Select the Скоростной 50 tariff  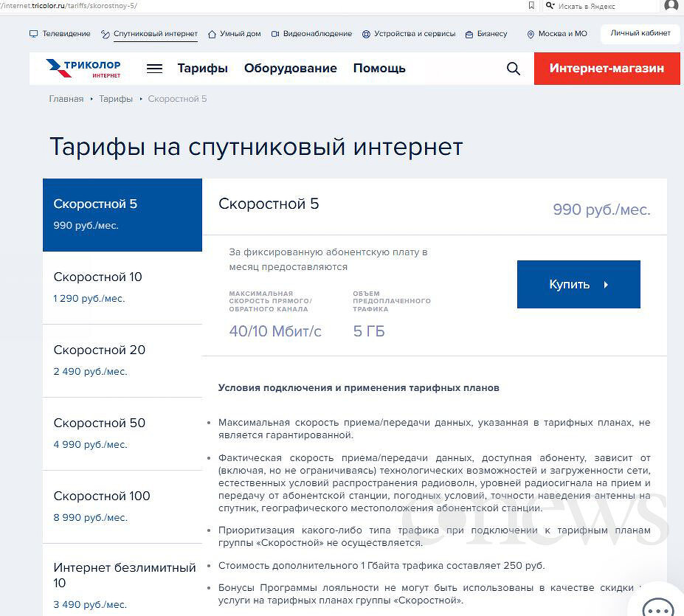(122, 433)
